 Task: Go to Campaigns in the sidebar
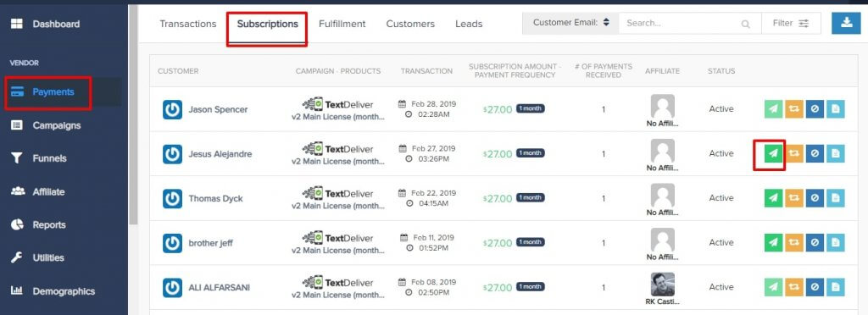tap(47, 125)
